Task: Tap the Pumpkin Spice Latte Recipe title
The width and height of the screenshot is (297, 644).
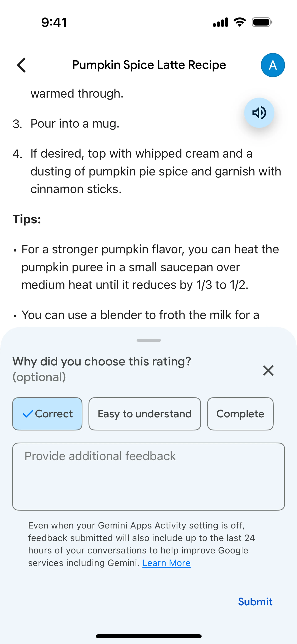Action: (x=149, y=65)
